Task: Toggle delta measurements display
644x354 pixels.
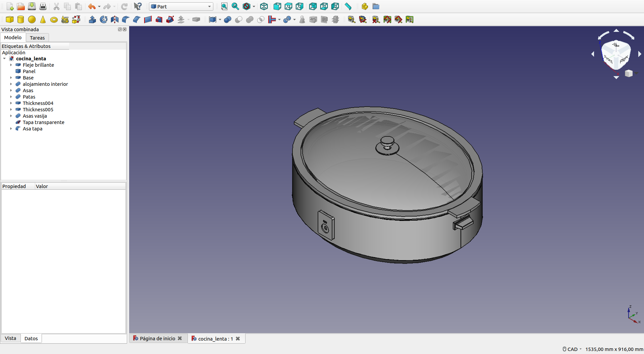Action: pyautogui.click(x=410, y=20)
